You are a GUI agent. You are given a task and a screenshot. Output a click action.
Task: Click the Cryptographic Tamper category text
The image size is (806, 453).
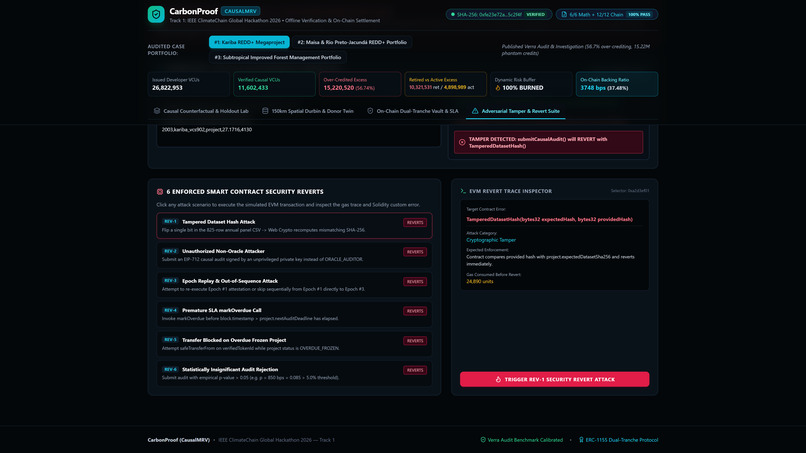(x=491, y=240)
